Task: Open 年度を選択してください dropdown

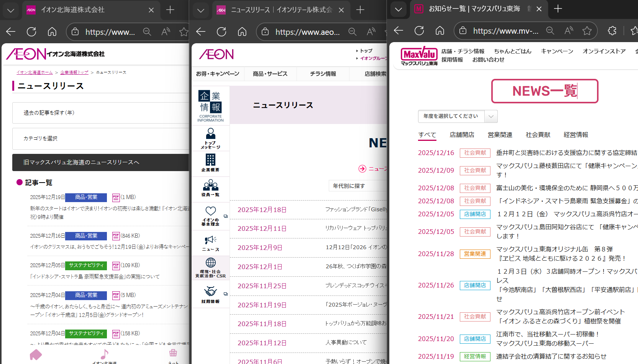Action: point(458,116)
